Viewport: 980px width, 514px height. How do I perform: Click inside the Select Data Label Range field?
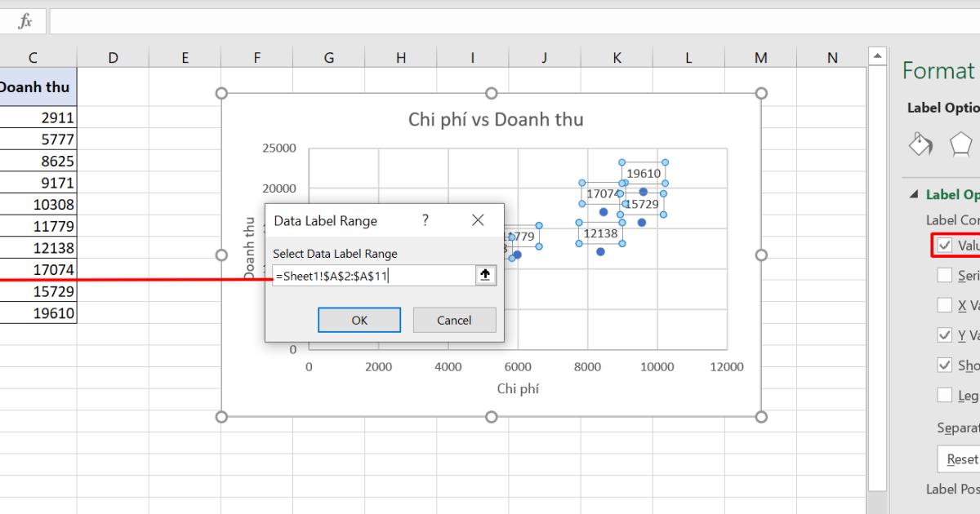point(376,275)
